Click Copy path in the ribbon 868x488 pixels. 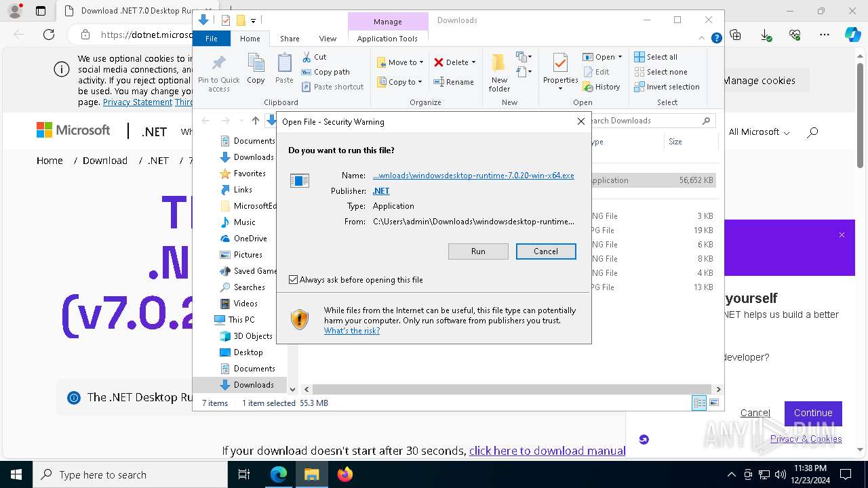click(x=325, y=72)
